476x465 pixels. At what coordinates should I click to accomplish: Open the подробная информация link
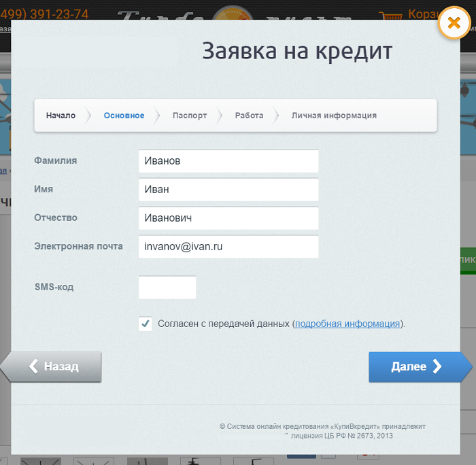(x=347, y=324)
